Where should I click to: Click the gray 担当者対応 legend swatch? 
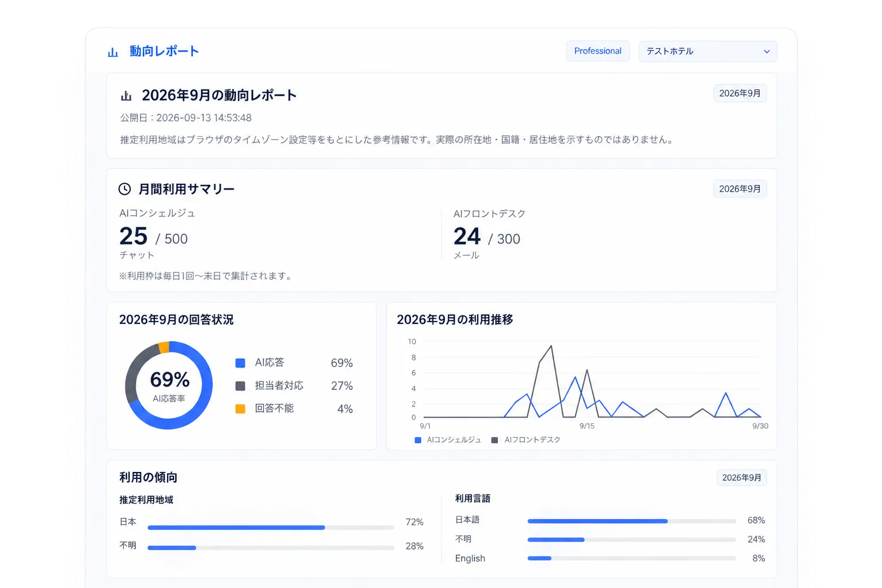point(241,386)
